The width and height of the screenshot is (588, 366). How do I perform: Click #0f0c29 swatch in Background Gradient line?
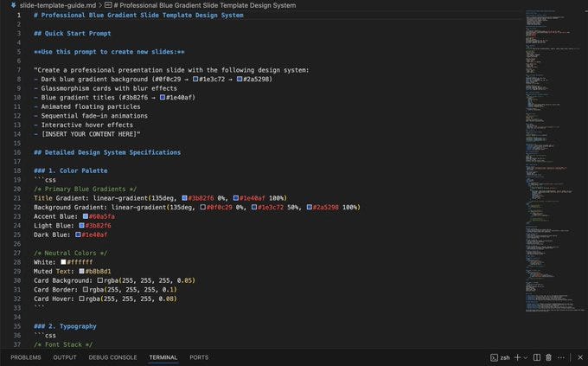203,207
